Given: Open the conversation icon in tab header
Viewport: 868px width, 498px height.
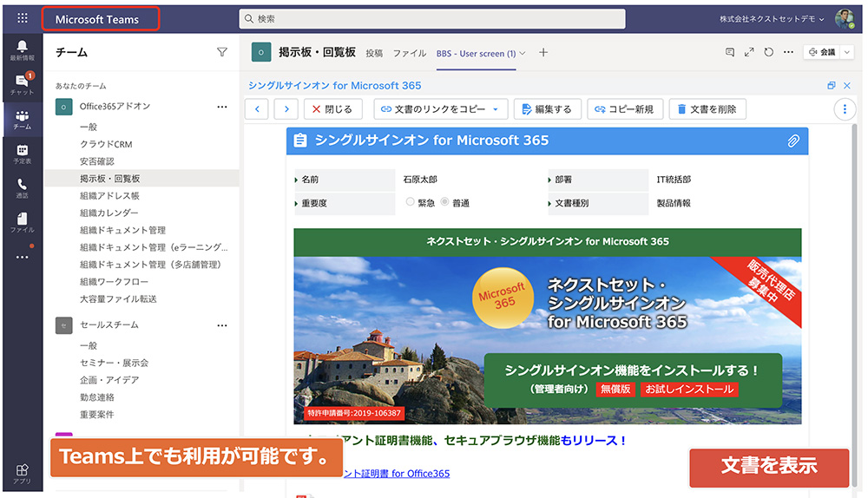Looking at the screenshot, I should tap(730, 52).
